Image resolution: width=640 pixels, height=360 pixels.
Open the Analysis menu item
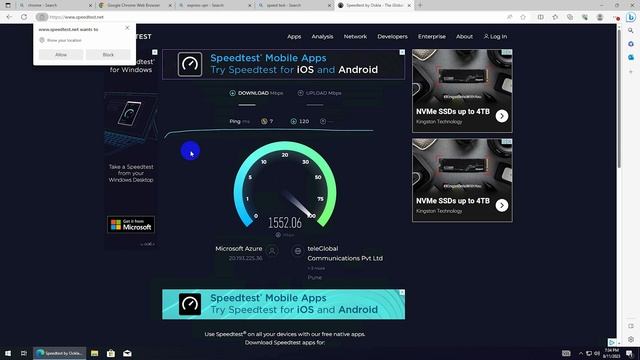tap(322, 36)
